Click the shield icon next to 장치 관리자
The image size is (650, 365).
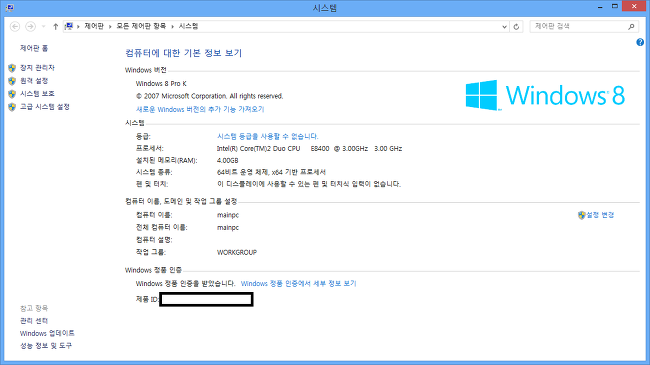pyautogui.click(x=12, y=68)
